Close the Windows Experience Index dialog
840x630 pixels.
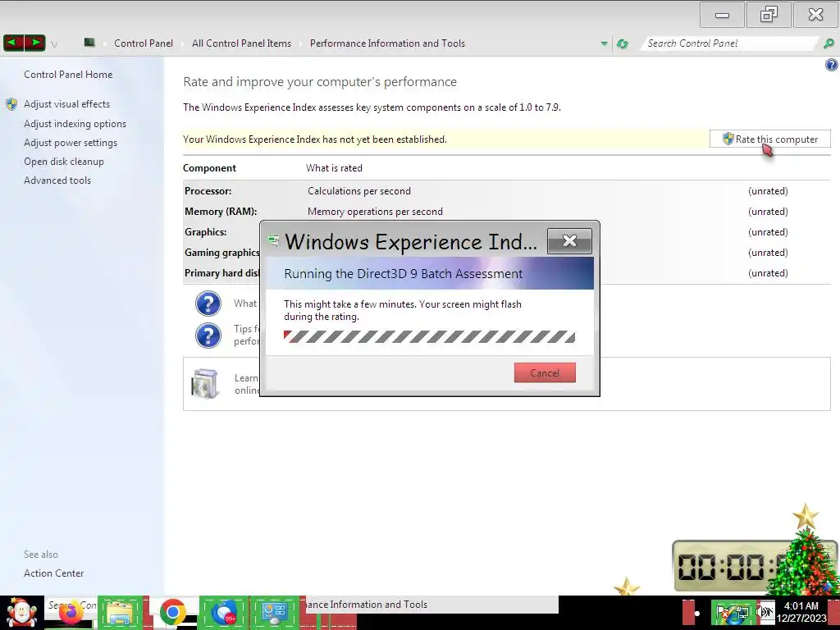click(x=569, y=241)
